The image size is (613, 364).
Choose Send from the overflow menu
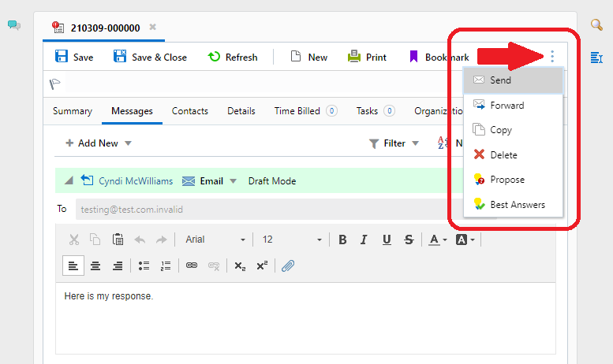[513, 80]
